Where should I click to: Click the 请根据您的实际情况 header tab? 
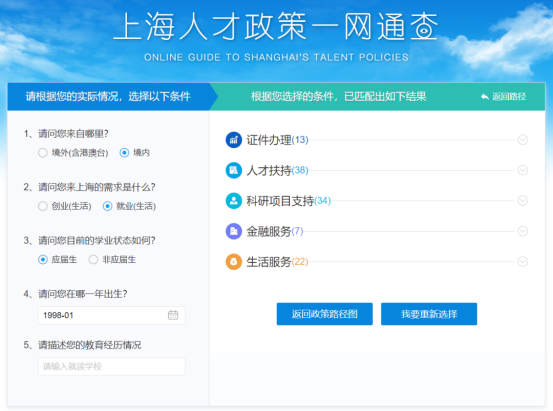(x=108, y=96)
